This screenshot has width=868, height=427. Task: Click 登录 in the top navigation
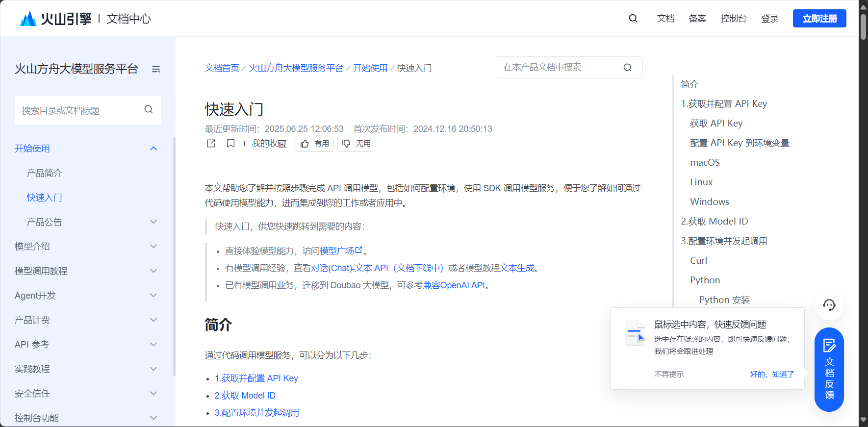pyautogui.click(x=770, y=19)
